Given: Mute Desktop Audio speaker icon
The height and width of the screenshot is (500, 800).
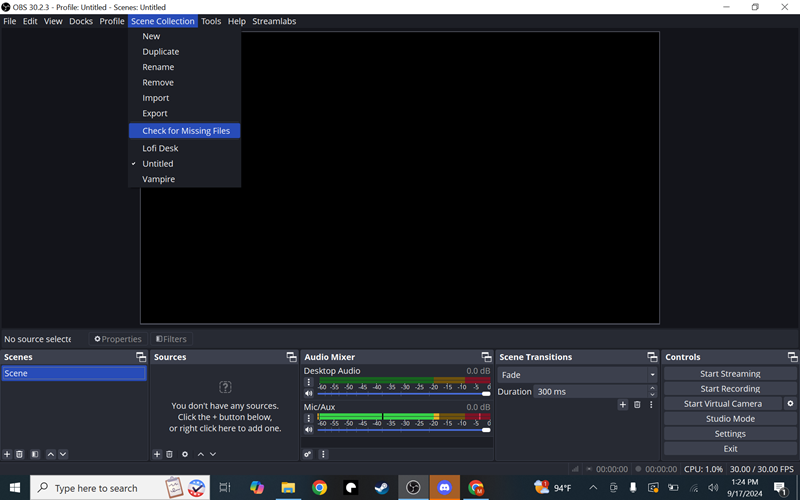Looking at the screenshot, I should 309,393.
